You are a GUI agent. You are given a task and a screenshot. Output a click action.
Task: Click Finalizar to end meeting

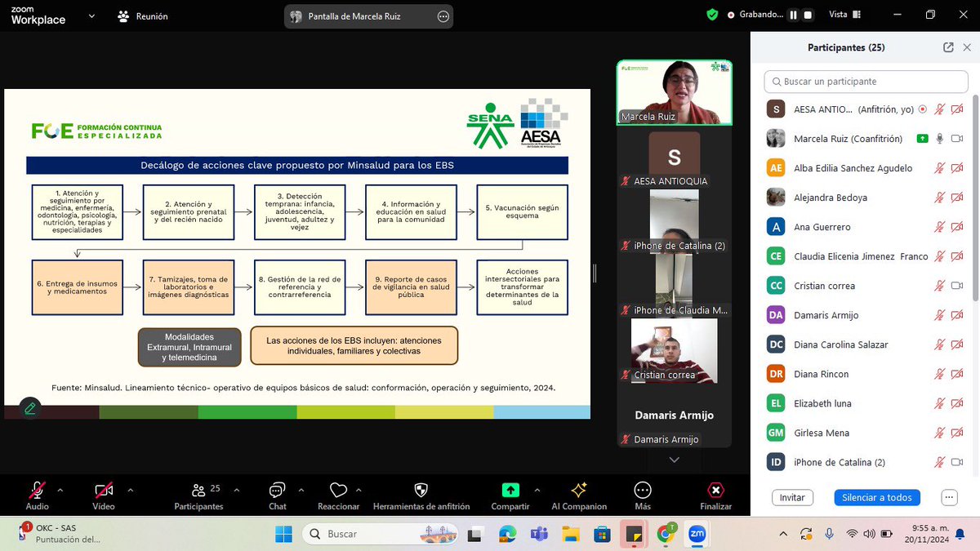tap(715, 495)
